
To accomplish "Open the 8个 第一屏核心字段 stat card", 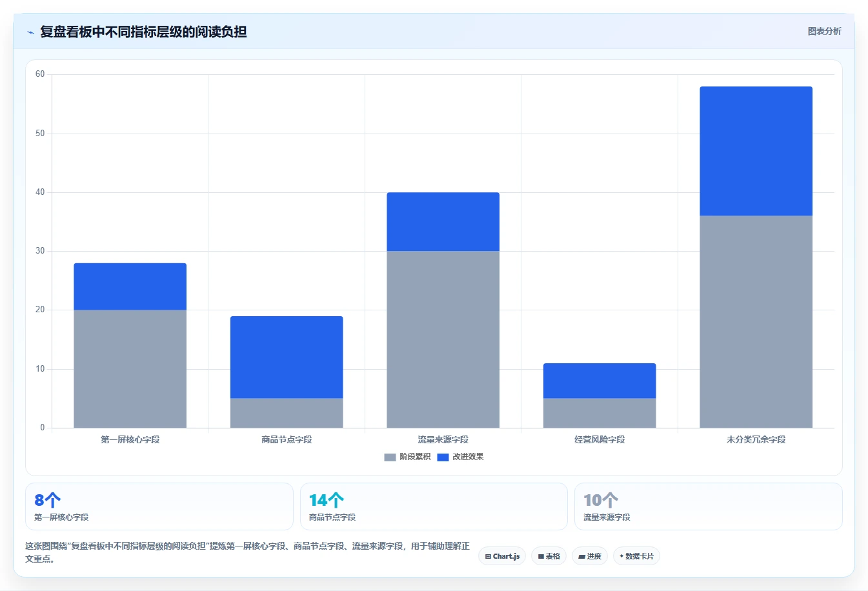I will tap(159, 506).
